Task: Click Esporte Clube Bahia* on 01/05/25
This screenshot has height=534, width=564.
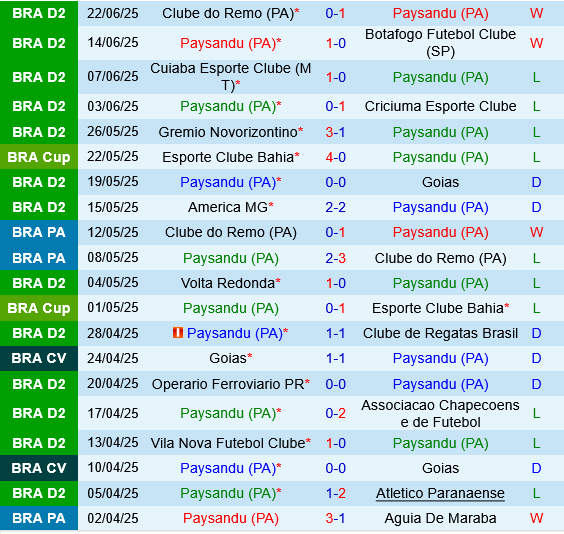Action: [440, 308]
